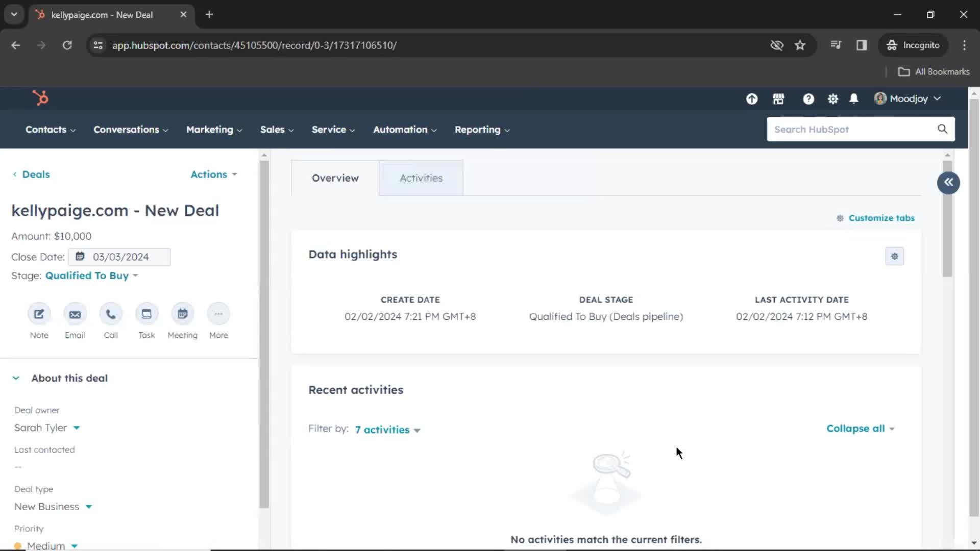Click the HubSpot sprocket logo
Image resolution: width=980 pixels, height=551 pixels.
[40, 97]
